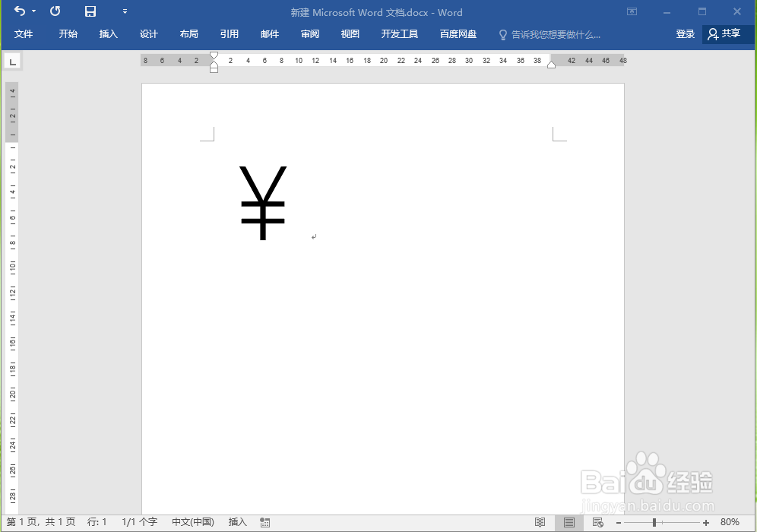Click the zoom slider handle

point(654,522)
